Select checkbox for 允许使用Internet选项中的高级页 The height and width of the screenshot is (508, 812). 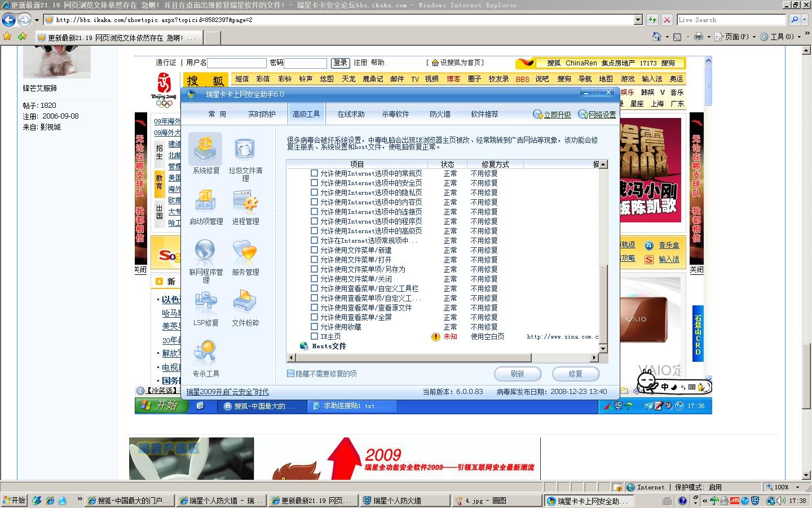tap(315, 231)
